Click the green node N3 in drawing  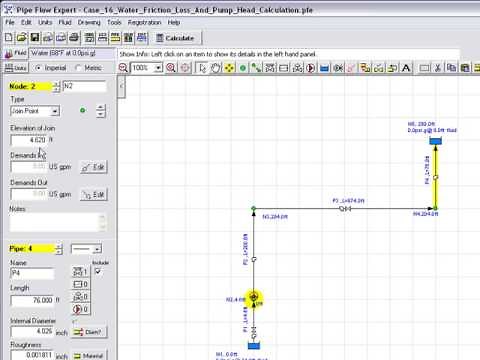coord(254,209)
